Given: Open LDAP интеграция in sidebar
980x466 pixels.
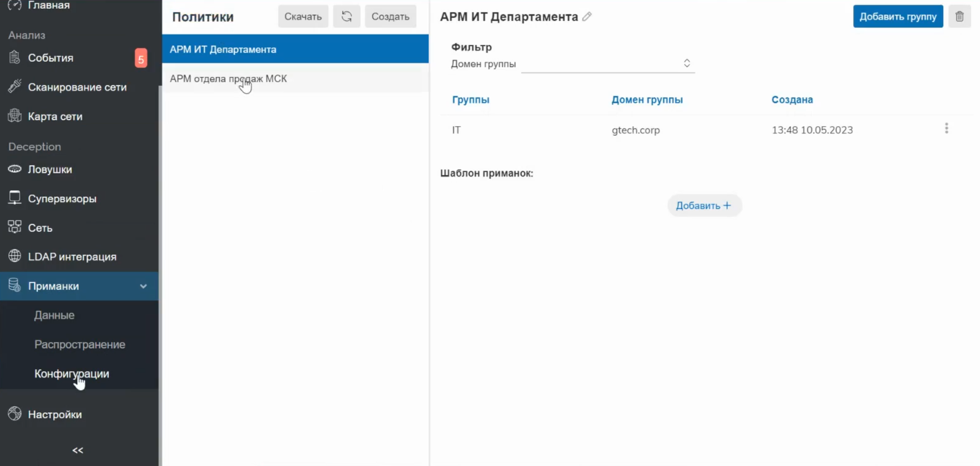Looking at the screenshot, I should (x=72, y=257).
